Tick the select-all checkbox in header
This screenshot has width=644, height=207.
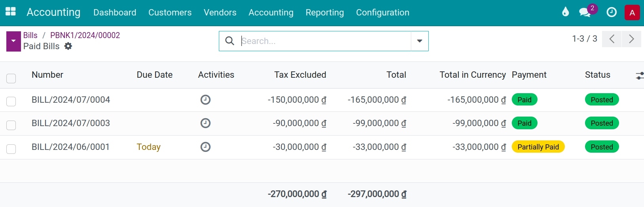coord(11,78)
